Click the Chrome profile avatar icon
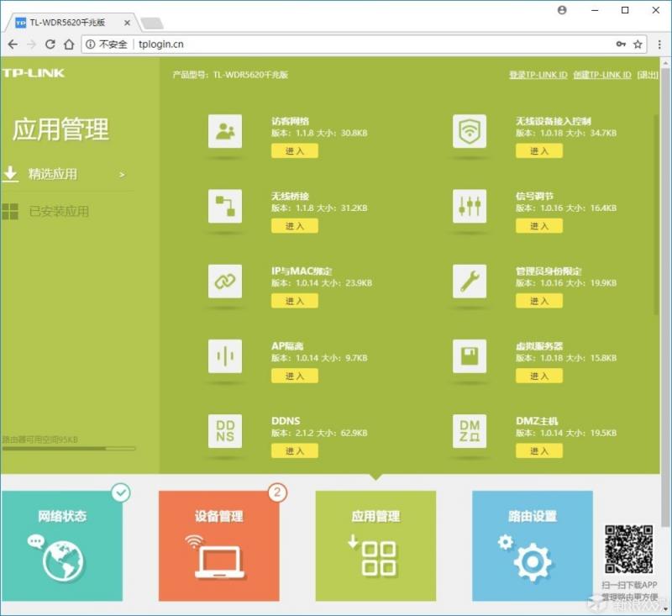 click(562, 10)
